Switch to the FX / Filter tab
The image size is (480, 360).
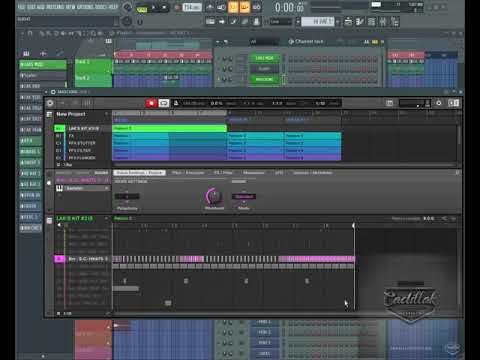point(223,173)
